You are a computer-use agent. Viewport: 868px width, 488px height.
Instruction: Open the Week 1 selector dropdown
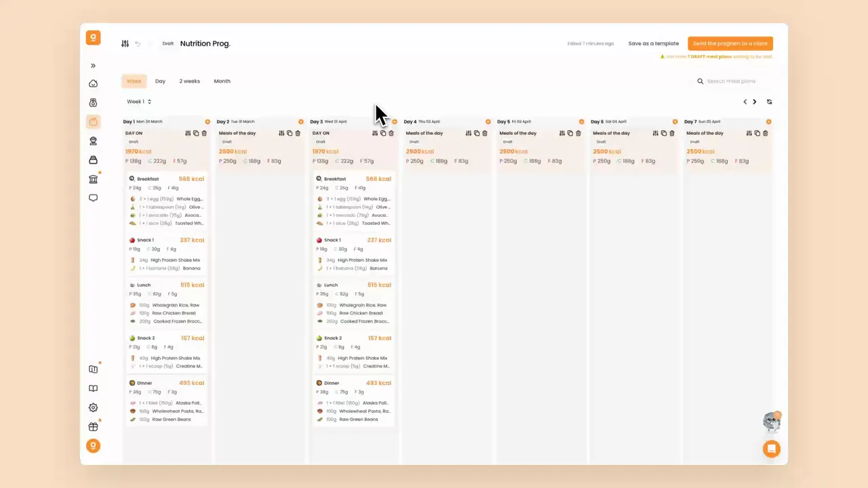pyautogui.click(x=139, y=102)
